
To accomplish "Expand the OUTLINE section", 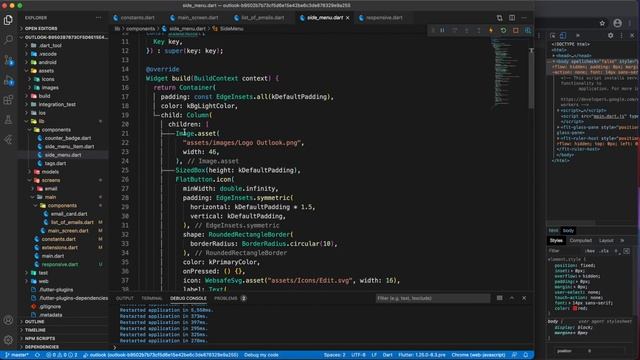I will (x=34, y=322).
